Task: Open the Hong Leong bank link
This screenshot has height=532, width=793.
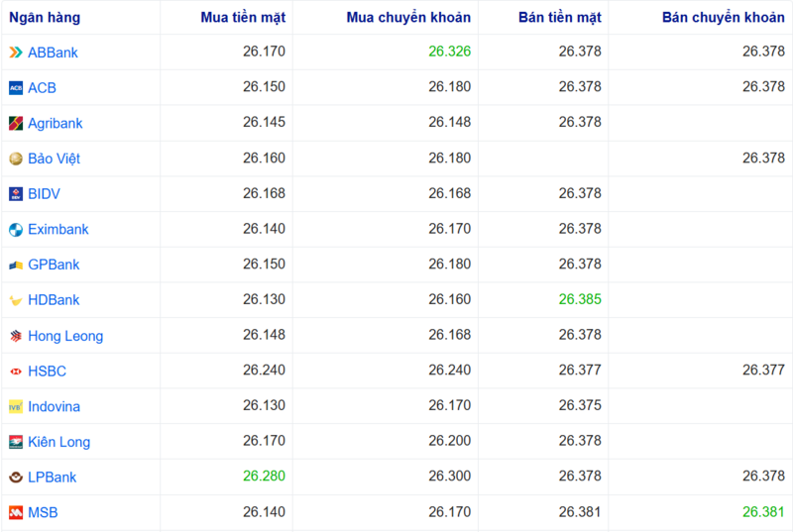Action: click(65, 336)
